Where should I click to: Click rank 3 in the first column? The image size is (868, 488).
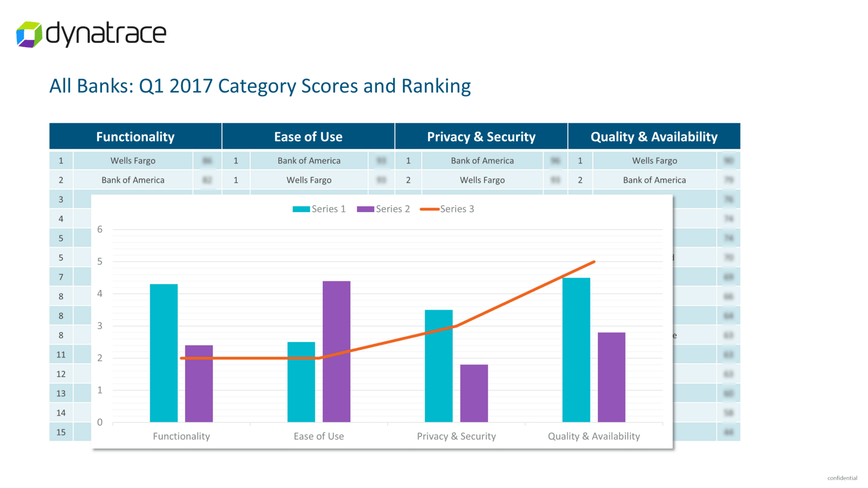[x=61, y=200]
